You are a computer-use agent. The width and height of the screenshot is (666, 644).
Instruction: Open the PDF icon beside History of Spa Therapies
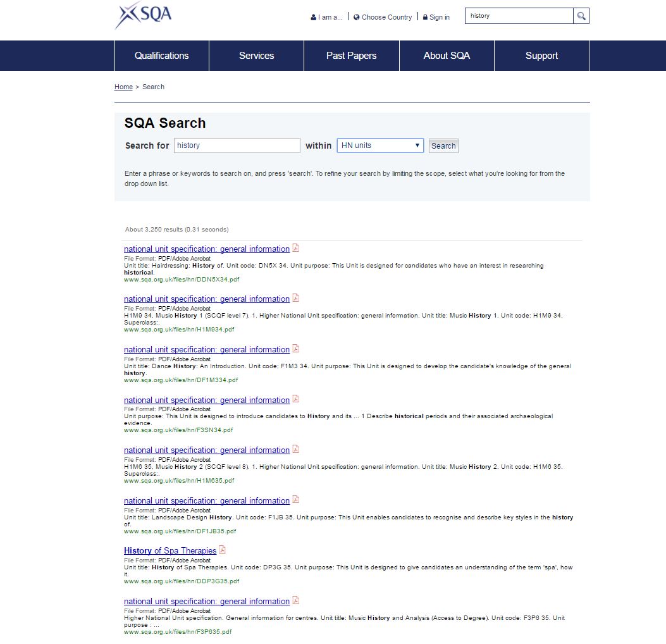[x=222, y=550]
